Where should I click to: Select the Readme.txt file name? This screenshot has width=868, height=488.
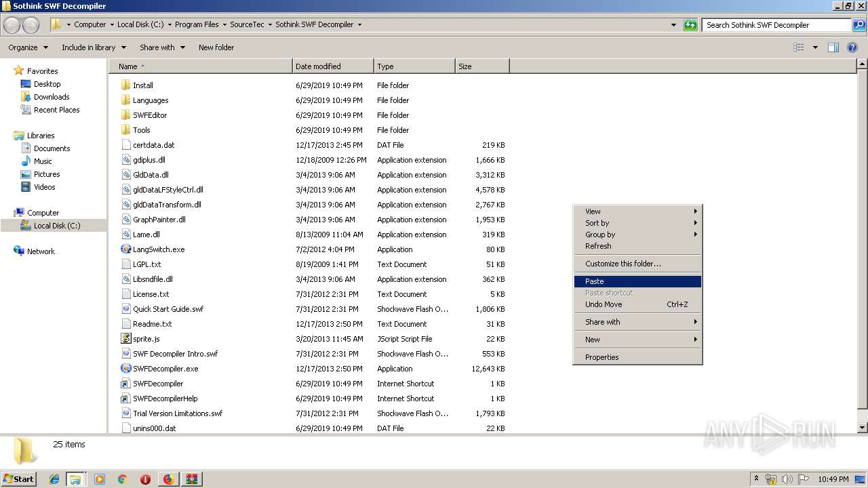[x=153, y=324]
